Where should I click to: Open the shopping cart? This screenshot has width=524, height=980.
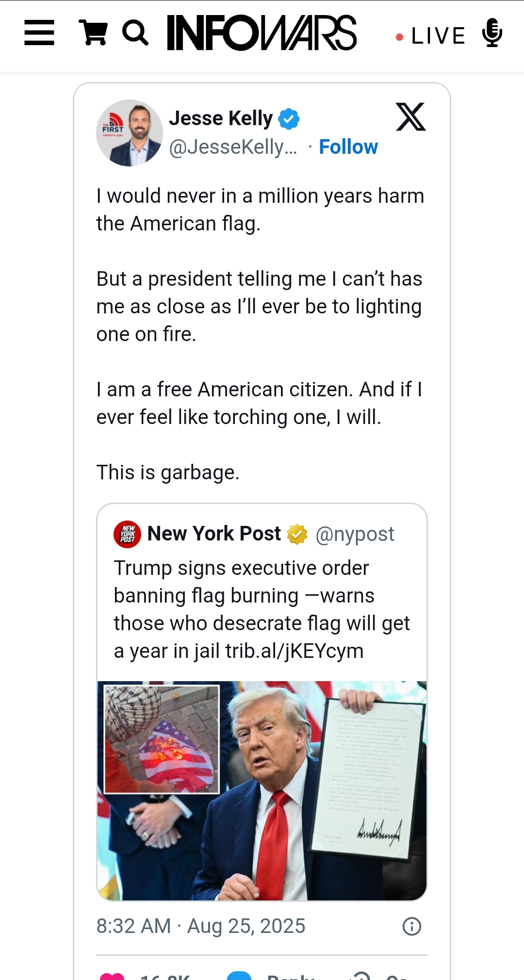click(93, 33)
